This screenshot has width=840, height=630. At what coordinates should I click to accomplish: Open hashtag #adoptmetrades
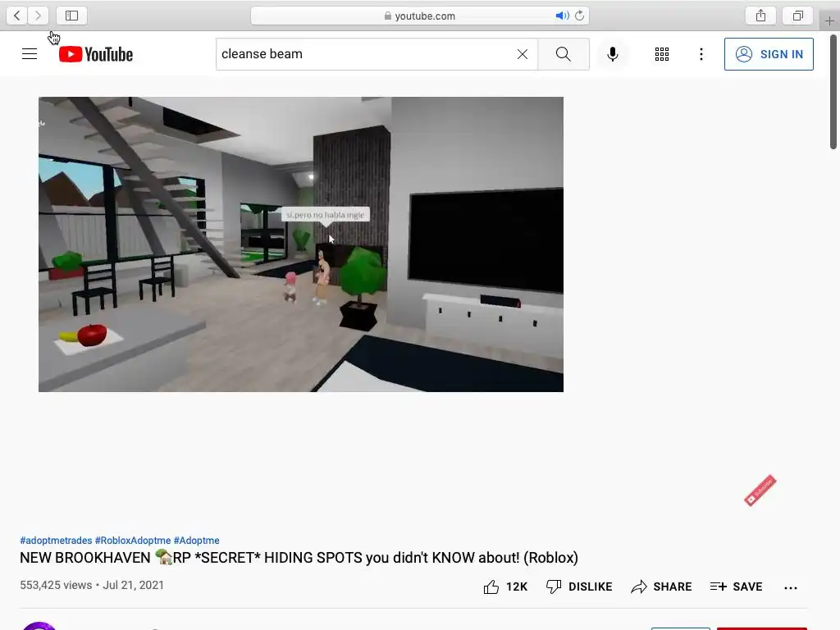[56, 541]
